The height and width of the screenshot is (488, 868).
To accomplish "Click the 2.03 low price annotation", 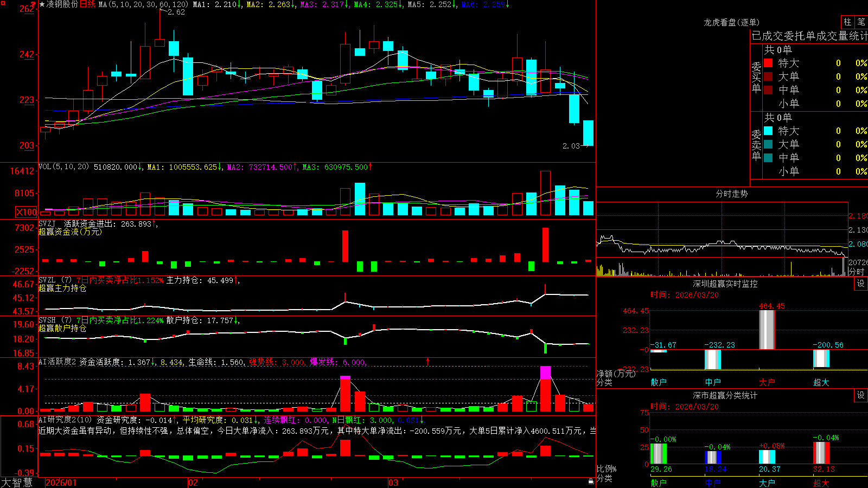I will (571, 146).
